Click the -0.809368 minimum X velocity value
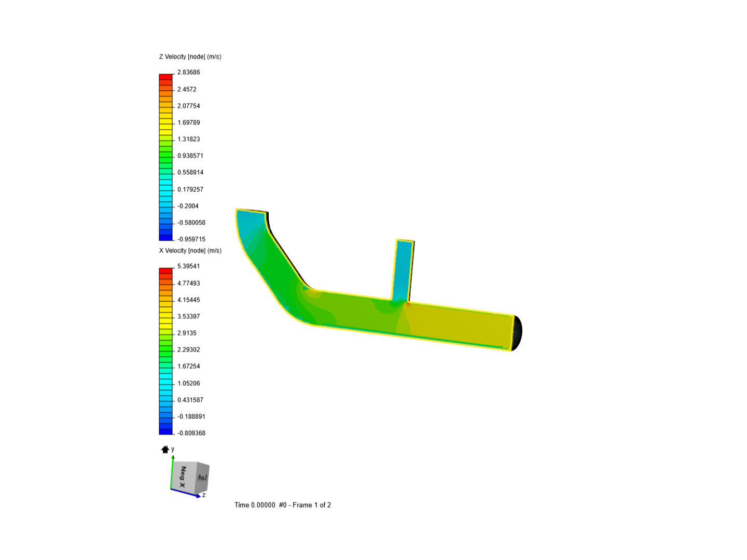Image resolution: width=747 pixels, height=560 pixels. [191, 433]
